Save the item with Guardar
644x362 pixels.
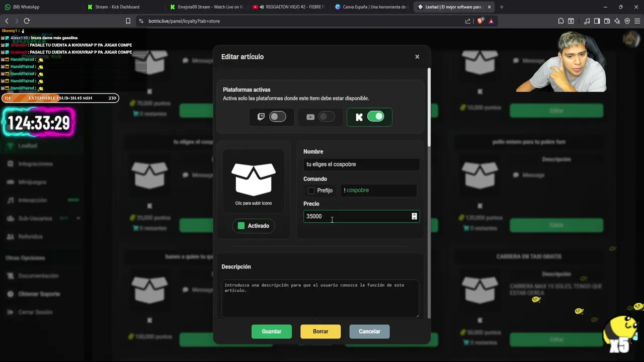[x=272, y=331]
